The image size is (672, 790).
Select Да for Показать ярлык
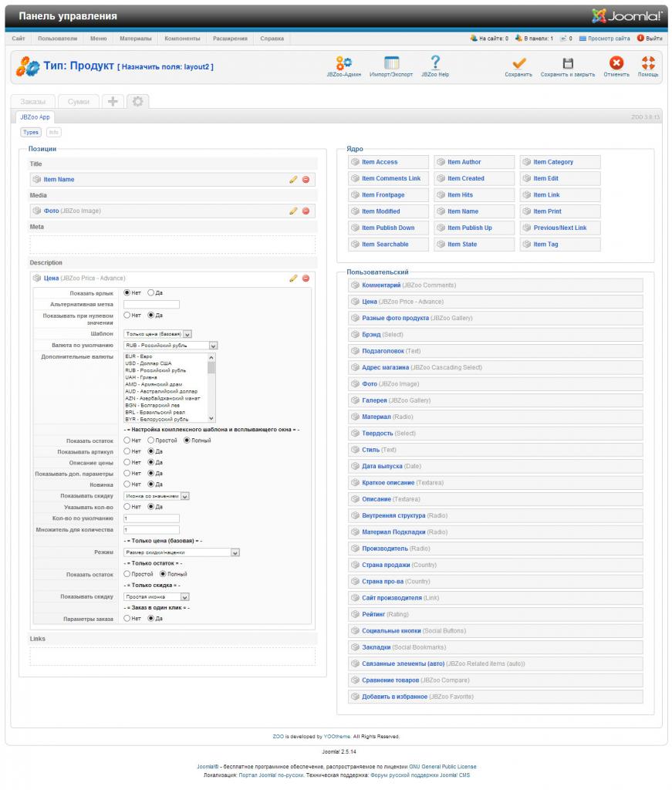151,293
